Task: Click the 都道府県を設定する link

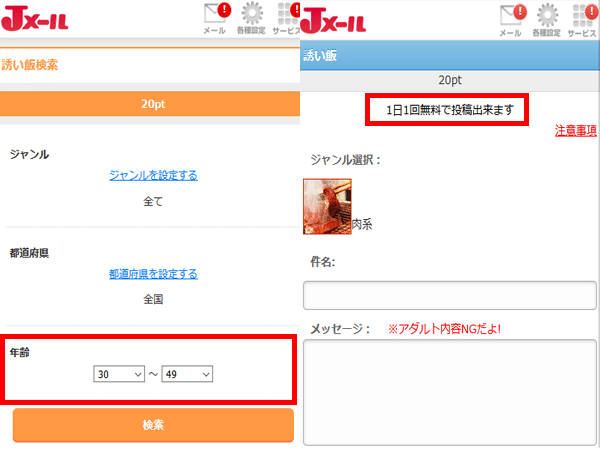Action: pos(153,273)
